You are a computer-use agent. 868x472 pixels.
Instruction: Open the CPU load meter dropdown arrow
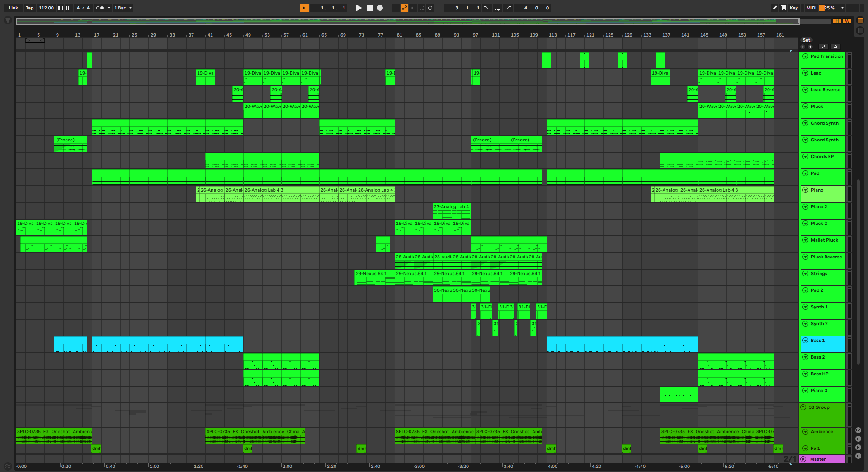point(842,8)
